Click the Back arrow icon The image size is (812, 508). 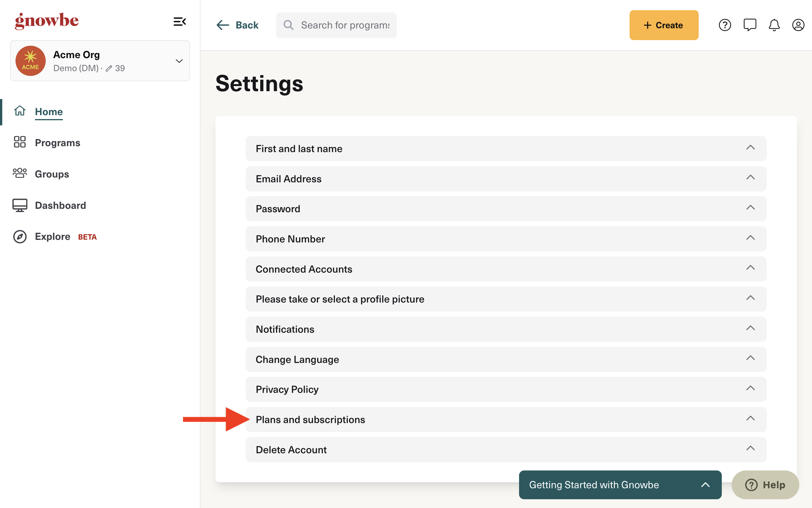223,25
